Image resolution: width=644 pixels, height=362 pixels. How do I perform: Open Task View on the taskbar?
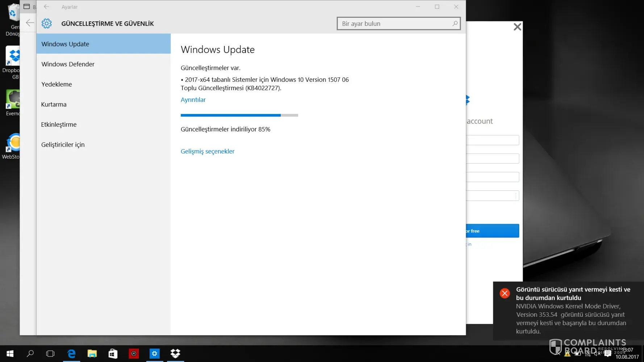50,354
